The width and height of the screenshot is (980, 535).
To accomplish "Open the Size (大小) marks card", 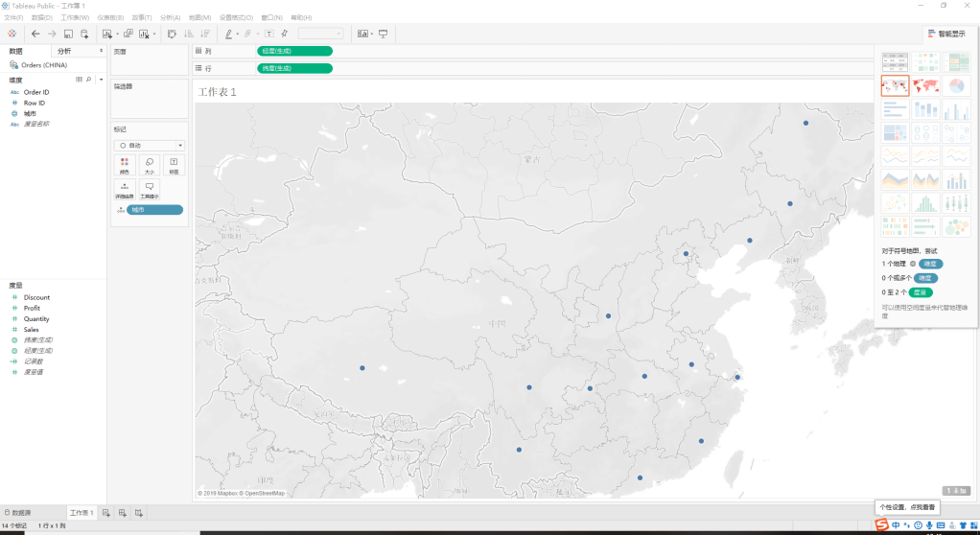I will point(149,165).
